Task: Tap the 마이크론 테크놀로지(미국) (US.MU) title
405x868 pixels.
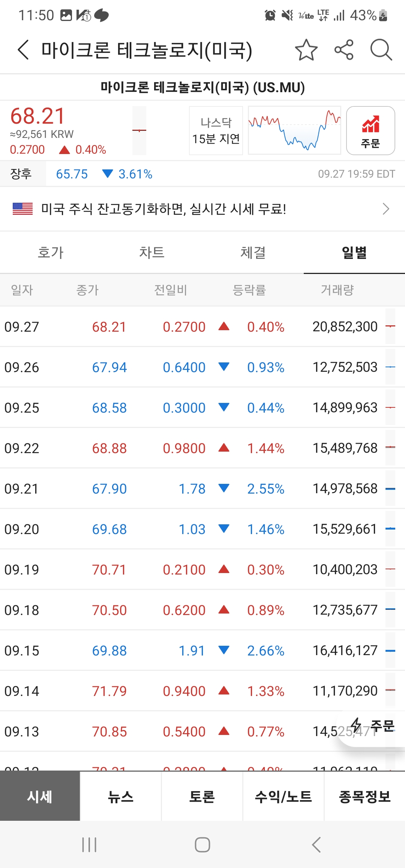Action: (x=202, y=87)
